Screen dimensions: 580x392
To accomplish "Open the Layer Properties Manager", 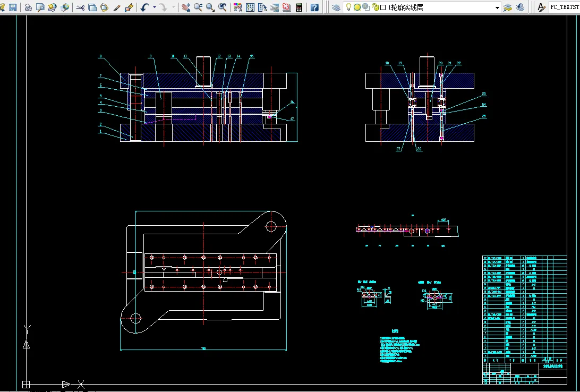I will (336, 7).
